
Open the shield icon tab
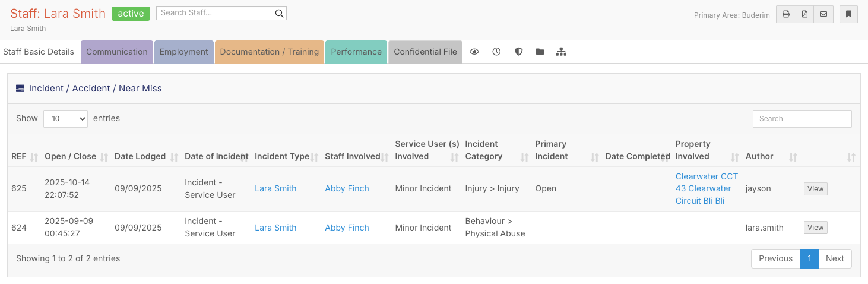(x=518, y=52)
